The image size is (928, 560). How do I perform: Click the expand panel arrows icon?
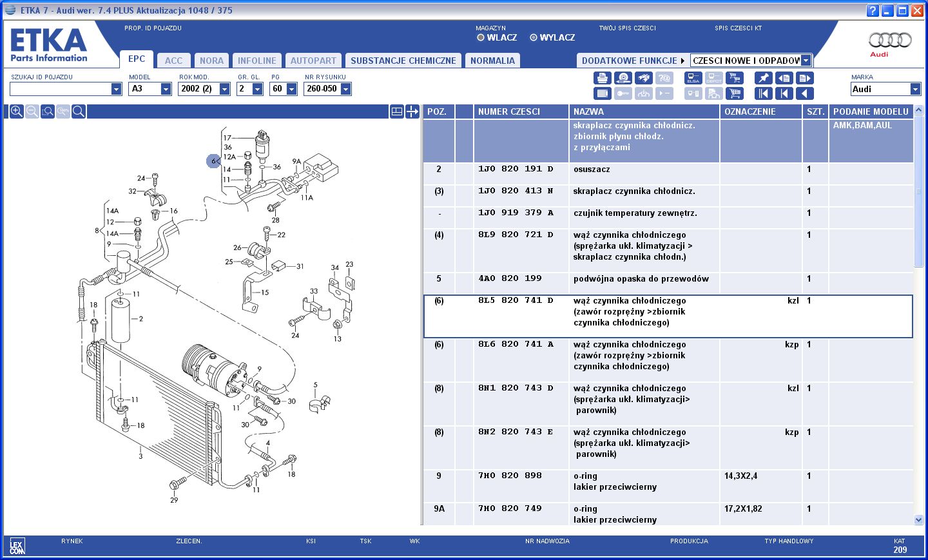tap(412, 111)
